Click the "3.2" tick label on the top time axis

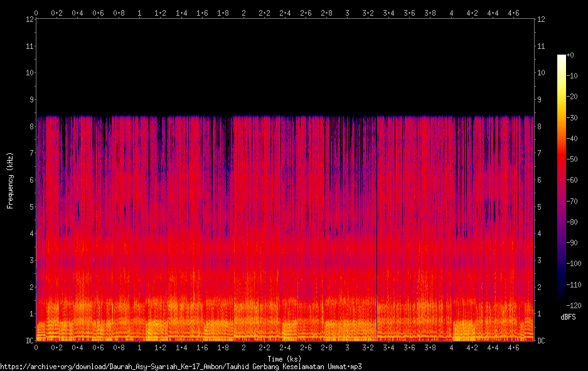[x=368, y=13]
